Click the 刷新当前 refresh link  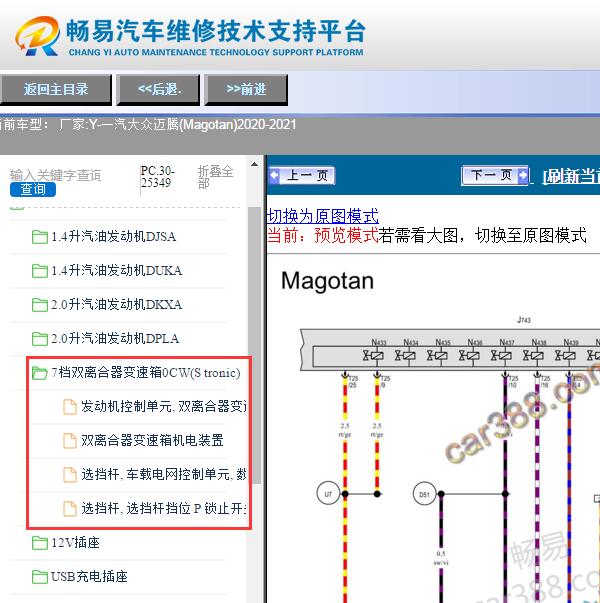pos(571,176)
